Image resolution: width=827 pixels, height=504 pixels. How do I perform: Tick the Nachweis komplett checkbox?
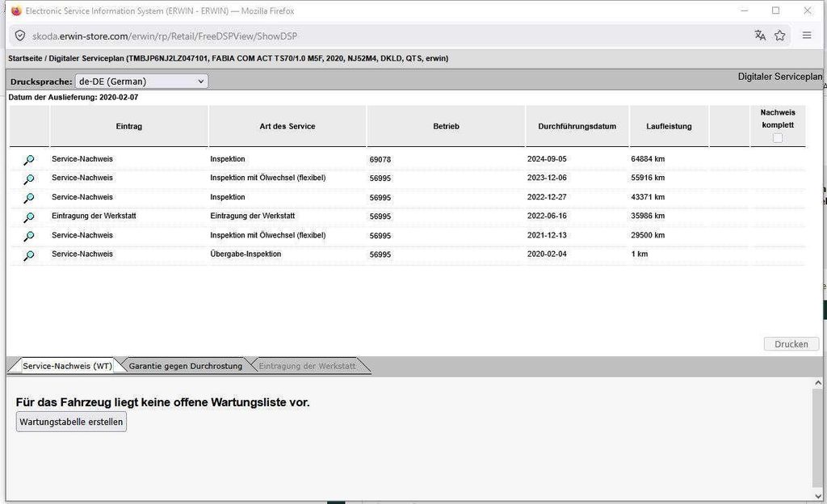point(778,138)
